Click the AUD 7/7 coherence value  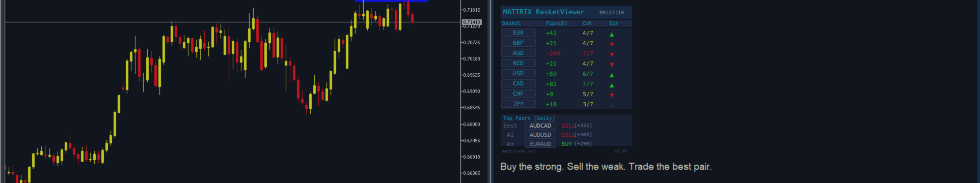tap(588, 53)
